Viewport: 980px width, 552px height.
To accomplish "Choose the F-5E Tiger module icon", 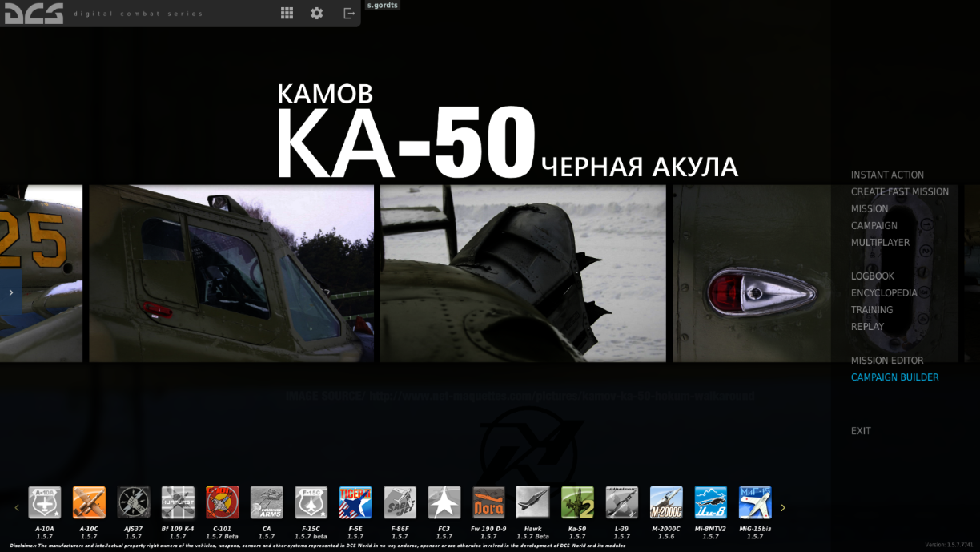I will click(355, 502).
